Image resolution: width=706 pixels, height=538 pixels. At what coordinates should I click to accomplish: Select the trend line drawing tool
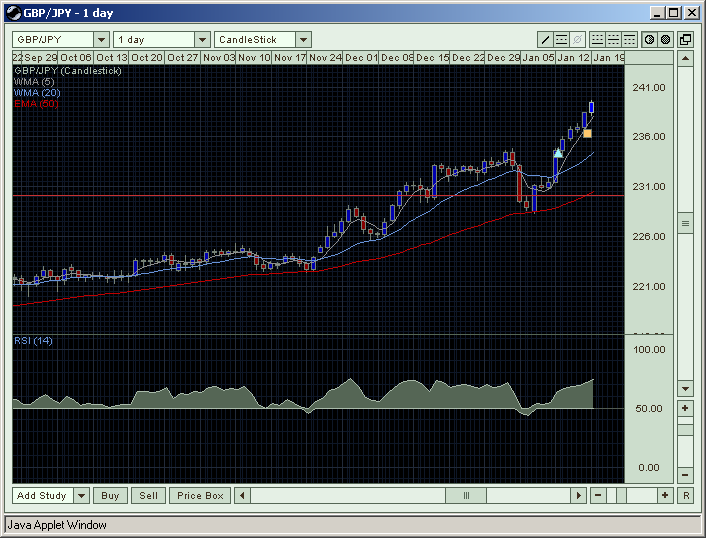(545, 40)
